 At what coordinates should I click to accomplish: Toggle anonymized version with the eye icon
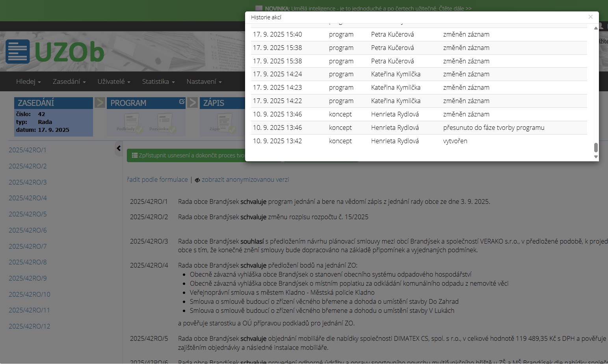(197, 180)
